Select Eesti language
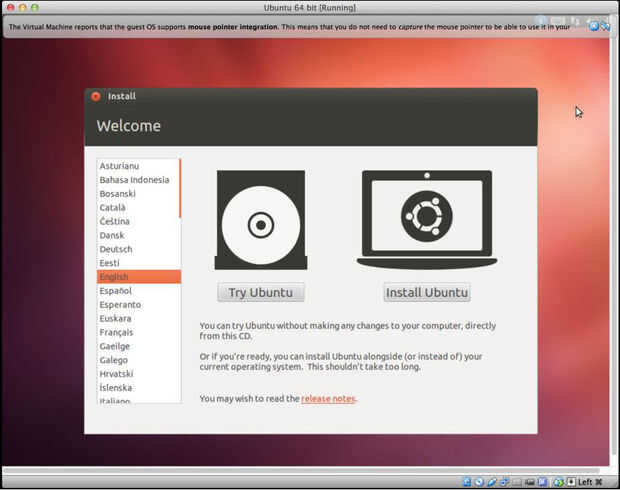Viewport: 620px width, 490px height. coord(138,263)
